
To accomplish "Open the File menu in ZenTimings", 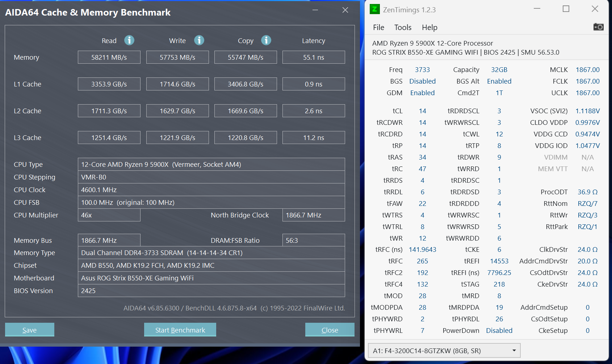I will 378,27.
